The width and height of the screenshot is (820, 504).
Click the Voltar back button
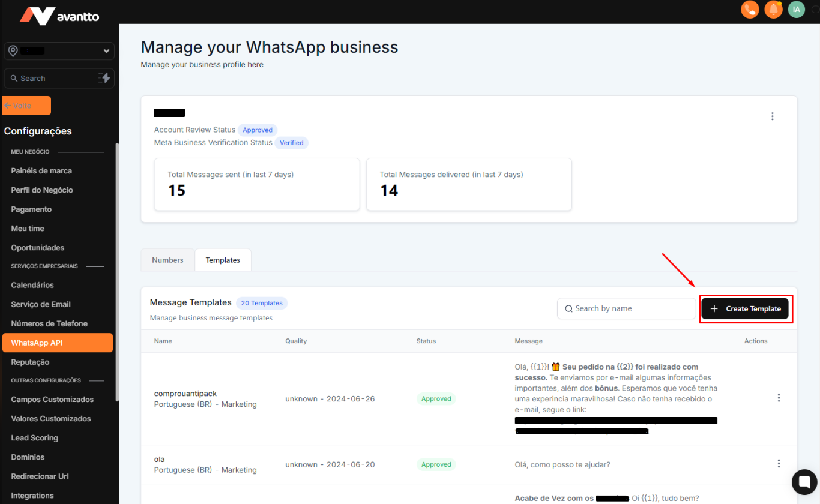point(26,106)
